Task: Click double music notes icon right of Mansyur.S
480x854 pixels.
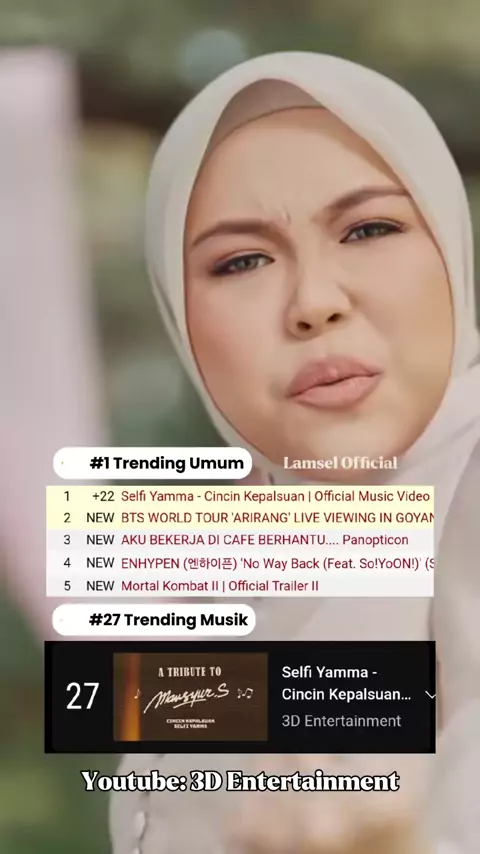Action: click(x=245, y=693)
